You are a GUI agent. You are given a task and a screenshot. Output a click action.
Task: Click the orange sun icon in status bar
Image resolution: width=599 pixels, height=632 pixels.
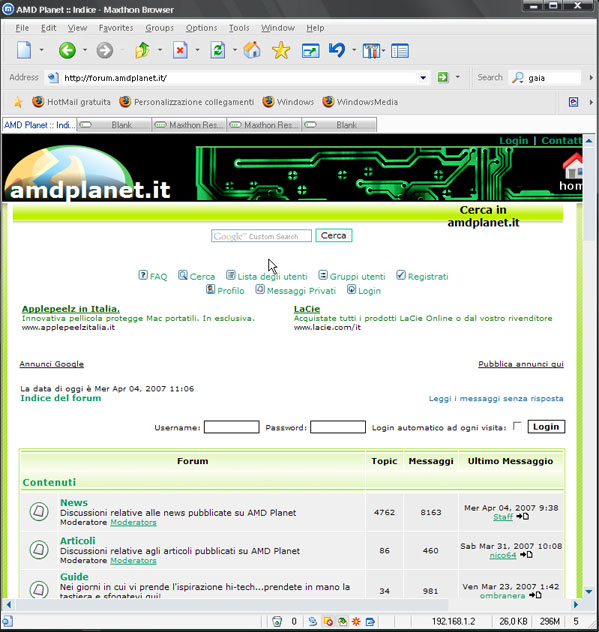[356, 621]
